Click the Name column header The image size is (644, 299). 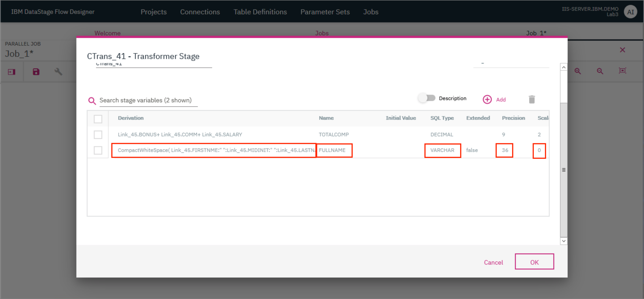[x=326, y=118]
